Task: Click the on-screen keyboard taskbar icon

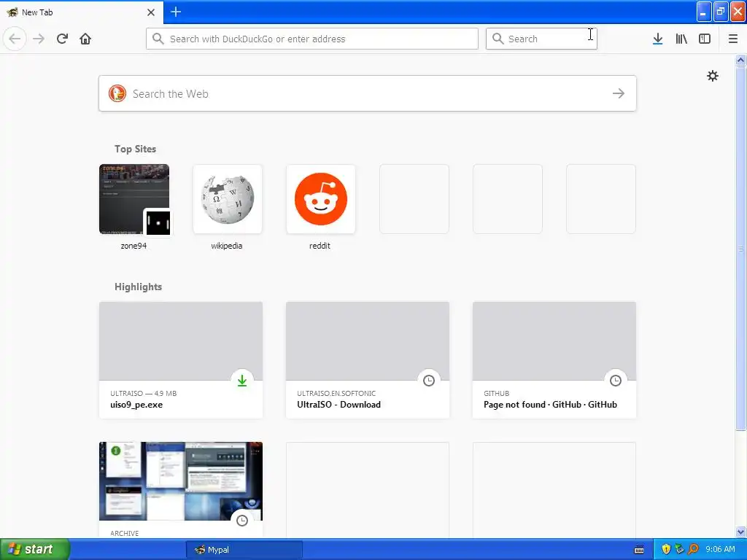Action: pos(639,550)
